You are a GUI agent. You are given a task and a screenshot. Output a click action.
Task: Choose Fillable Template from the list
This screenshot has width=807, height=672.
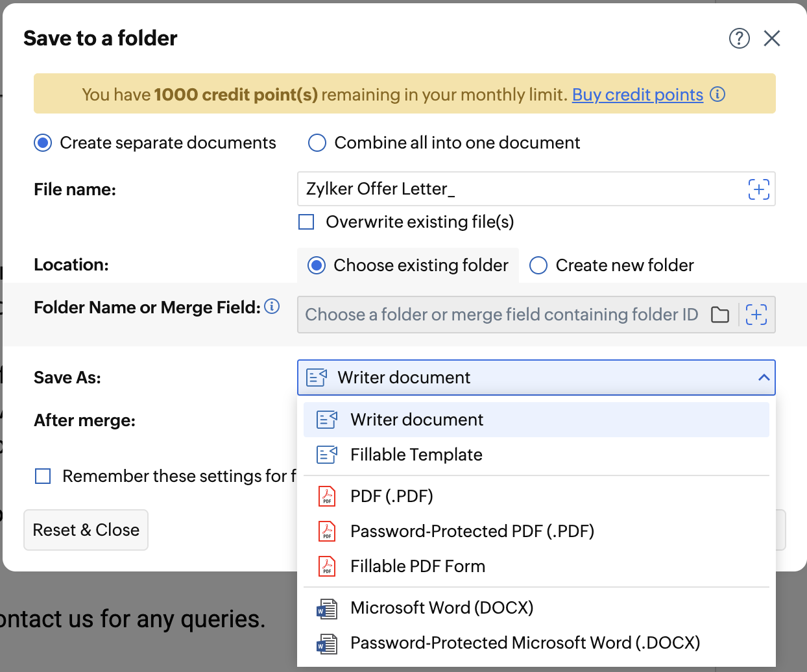(x=416, y=455)
